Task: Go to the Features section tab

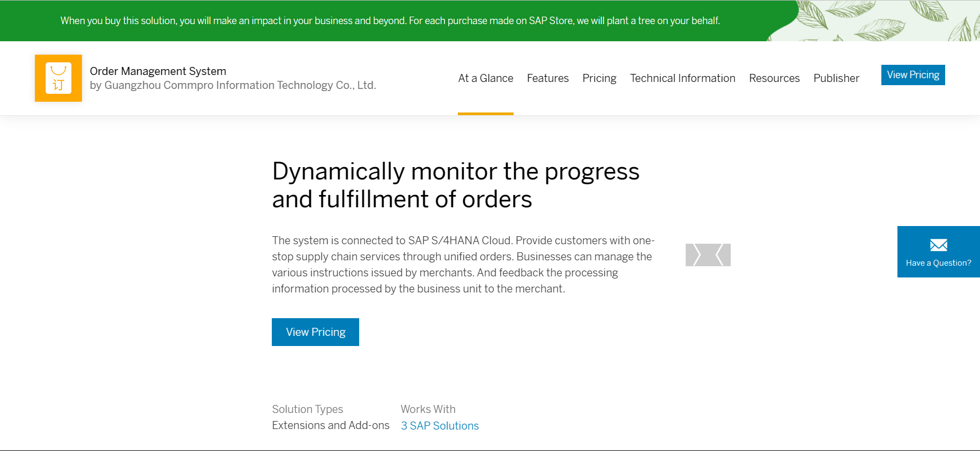Action: pyautogui.click(x=547, y=78)
